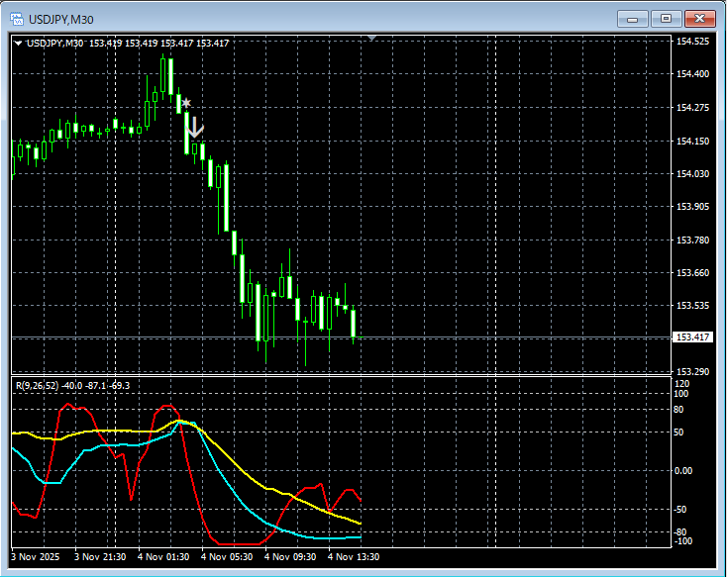
Task: Click the -100 level on indicator scale
Action: click(684, 540)
